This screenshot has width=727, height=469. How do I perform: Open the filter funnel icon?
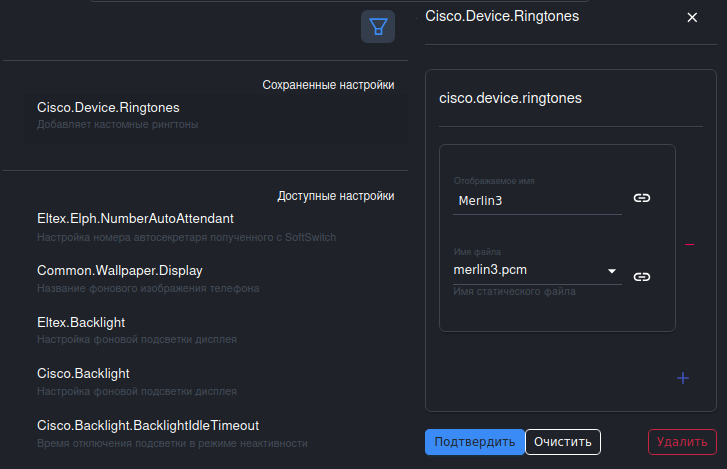[378, 26]
